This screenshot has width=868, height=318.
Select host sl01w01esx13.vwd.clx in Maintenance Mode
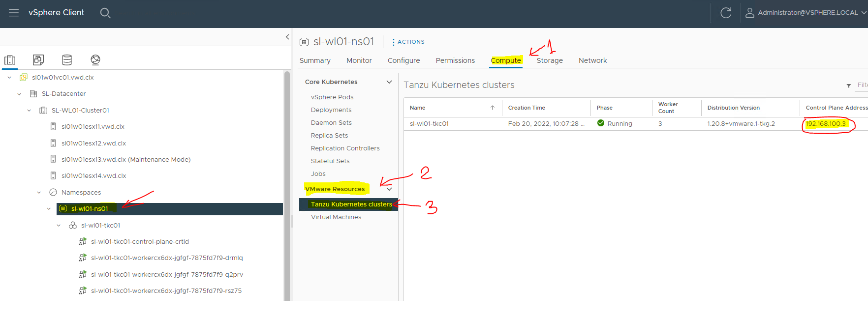click(126, 160)
